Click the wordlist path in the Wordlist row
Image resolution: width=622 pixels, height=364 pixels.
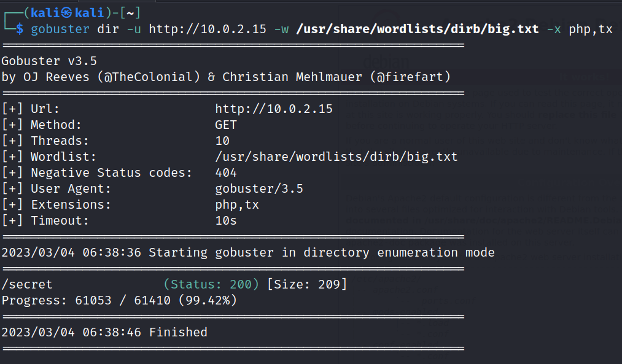(x=336, y=157)
